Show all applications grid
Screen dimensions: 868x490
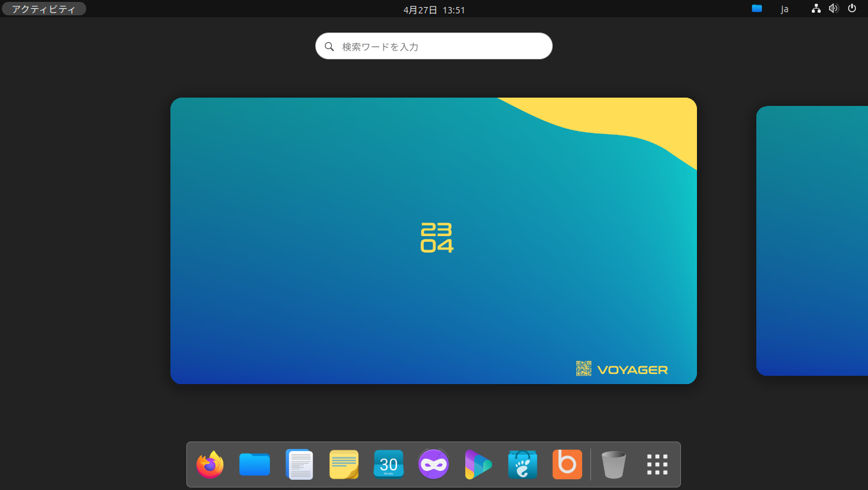pyautogui.click(x=657, y=464)
